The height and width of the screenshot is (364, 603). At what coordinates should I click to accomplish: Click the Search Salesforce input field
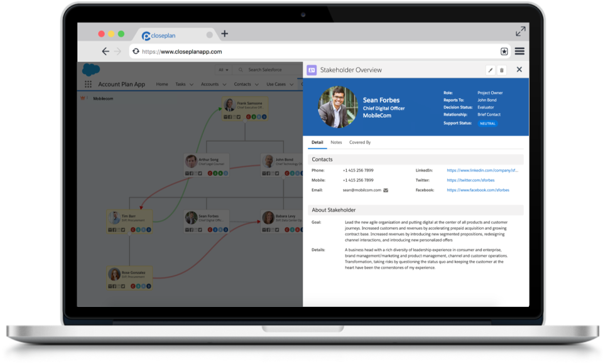(268, 70)
